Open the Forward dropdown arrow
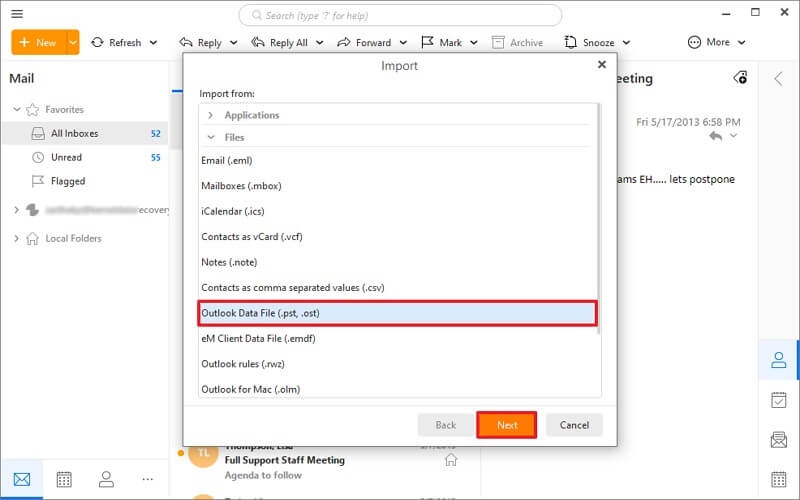 click(403, 43)
